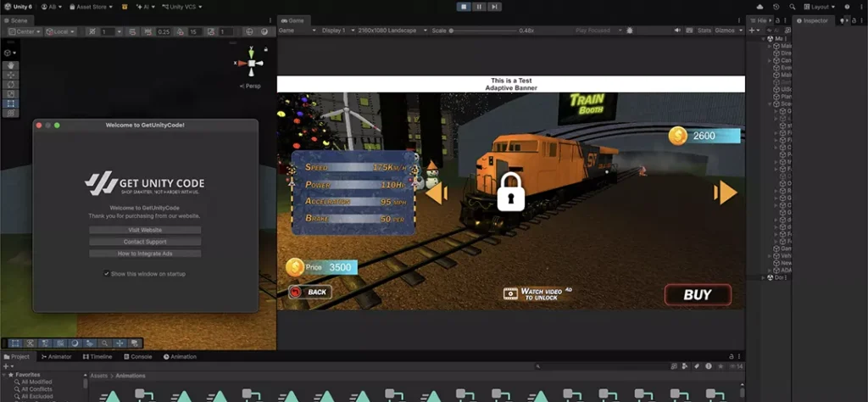
Task: Click Visit Website in welcome window
Action: pos(145,230)
